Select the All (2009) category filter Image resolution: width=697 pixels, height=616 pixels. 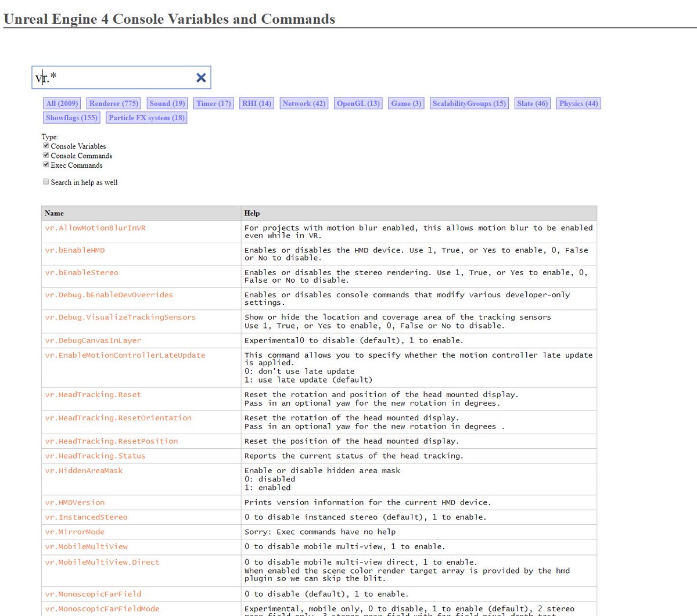[62, 103]
